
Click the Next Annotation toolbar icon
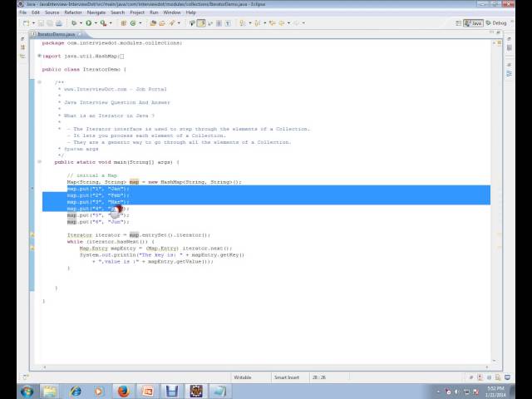pyautogui.click(x=243, y=23)
